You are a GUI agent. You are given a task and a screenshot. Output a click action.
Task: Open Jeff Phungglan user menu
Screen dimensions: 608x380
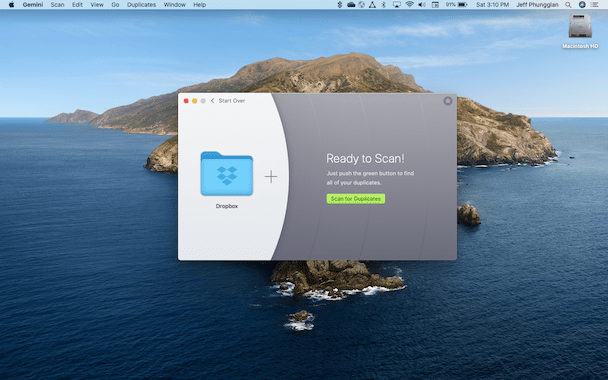tap(537, 5)
